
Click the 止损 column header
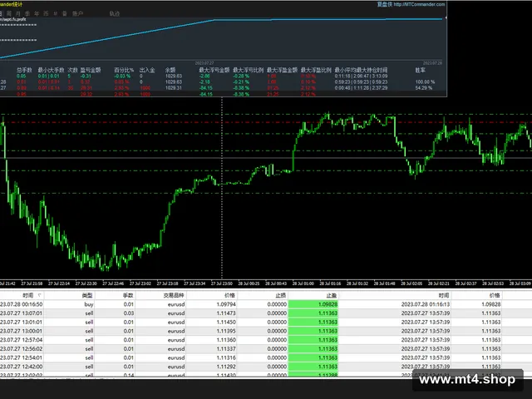click(x=281, y=295)
